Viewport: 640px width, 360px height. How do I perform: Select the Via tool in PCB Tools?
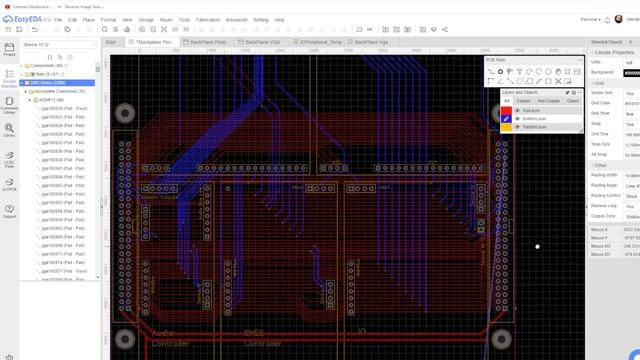(x=510, y=71)
